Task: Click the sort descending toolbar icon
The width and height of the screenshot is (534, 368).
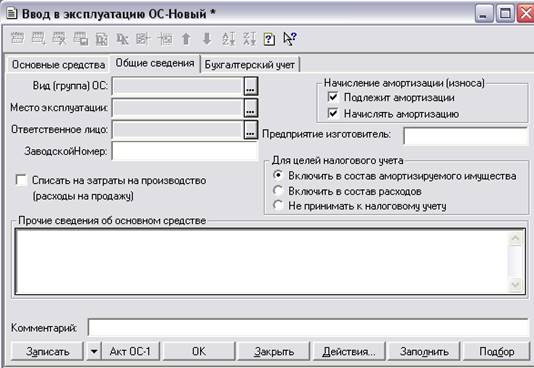Action: coord(249,39)
